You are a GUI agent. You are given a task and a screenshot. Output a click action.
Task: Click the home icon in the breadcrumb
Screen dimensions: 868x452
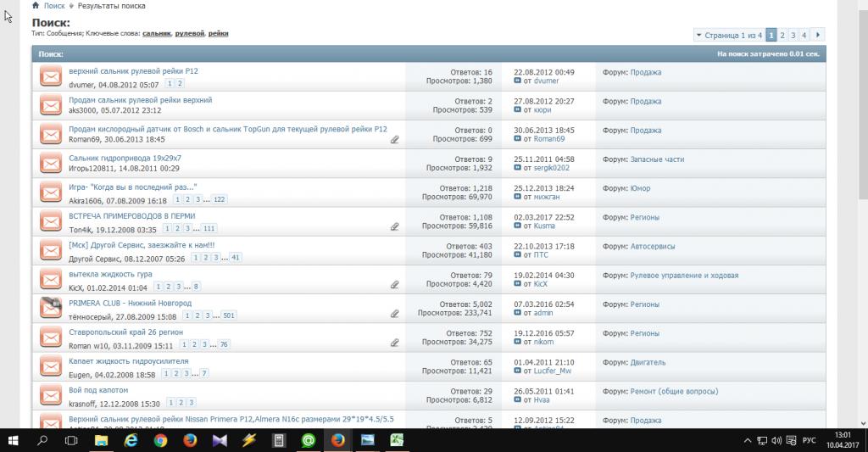[x=36, y=6]
